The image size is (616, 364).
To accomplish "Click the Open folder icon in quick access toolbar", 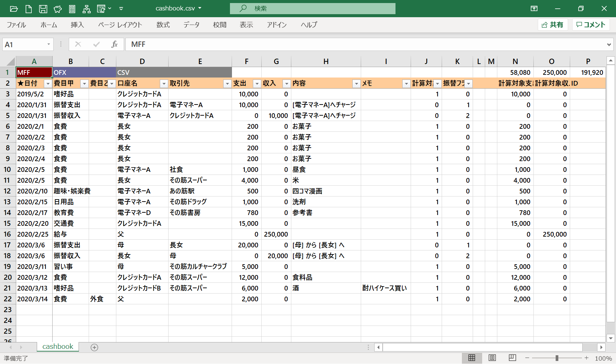I will [14, 9].
